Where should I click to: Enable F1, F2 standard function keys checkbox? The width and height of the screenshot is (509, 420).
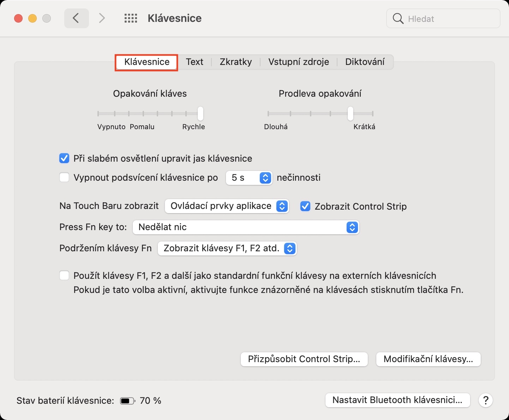coord(64,275)
